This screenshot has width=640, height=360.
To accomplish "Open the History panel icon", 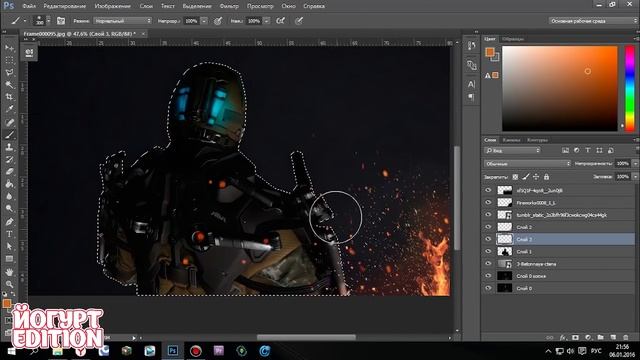I will [x=471, y=46].
